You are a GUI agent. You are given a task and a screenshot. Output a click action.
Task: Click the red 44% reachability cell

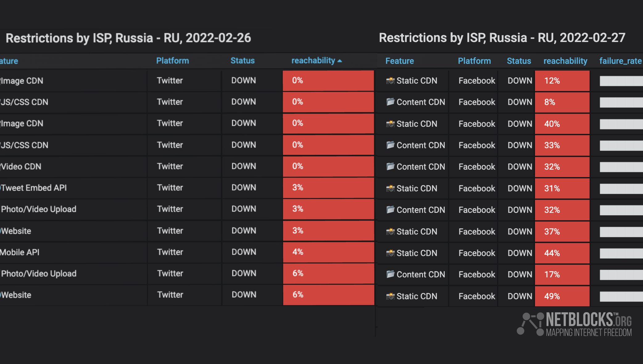(x=562, y=253)
